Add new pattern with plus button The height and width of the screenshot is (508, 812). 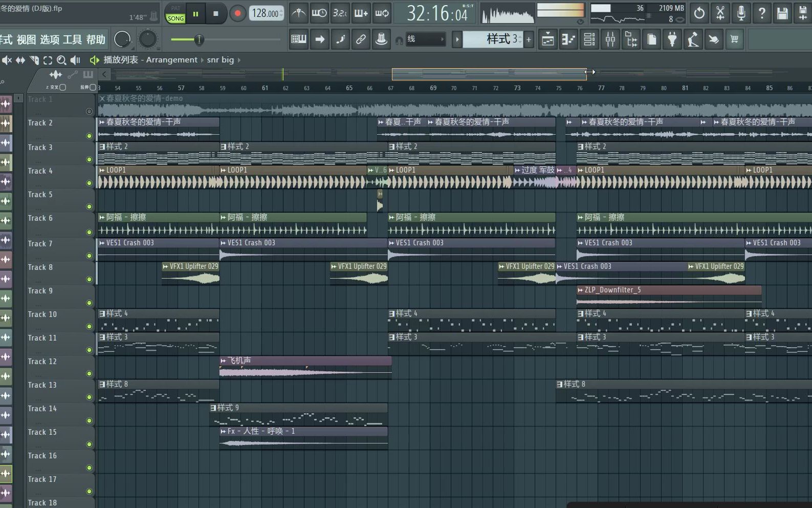pyautogui.click(x=529, y=39)
